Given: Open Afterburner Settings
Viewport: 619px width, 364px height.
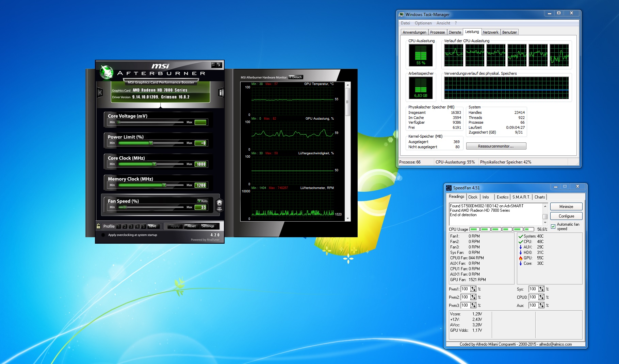Looking at the screenshot, I should click(208, 226).
